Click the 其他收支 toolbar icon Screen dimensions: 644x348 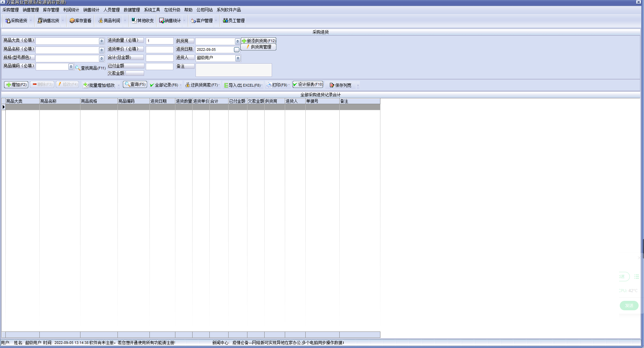[134, 21]
